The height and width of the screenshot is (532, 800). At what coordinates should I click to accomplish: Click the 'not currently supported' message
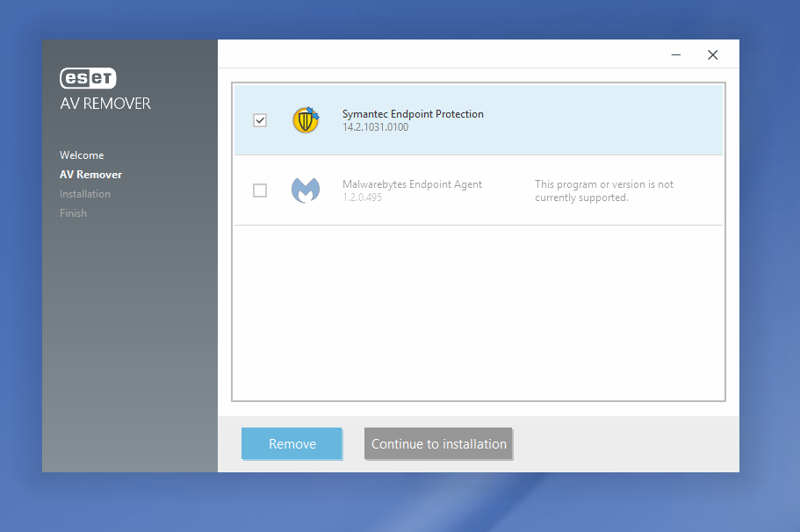point(604,191)
